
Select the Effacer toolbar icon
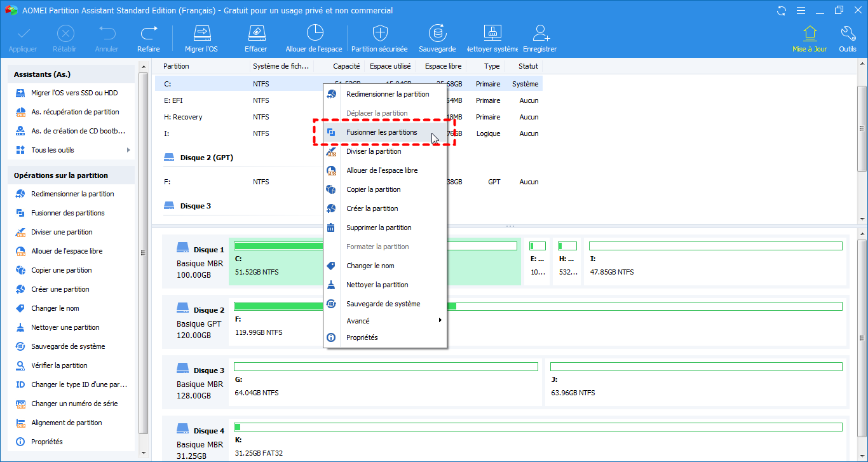pos(256,39)
